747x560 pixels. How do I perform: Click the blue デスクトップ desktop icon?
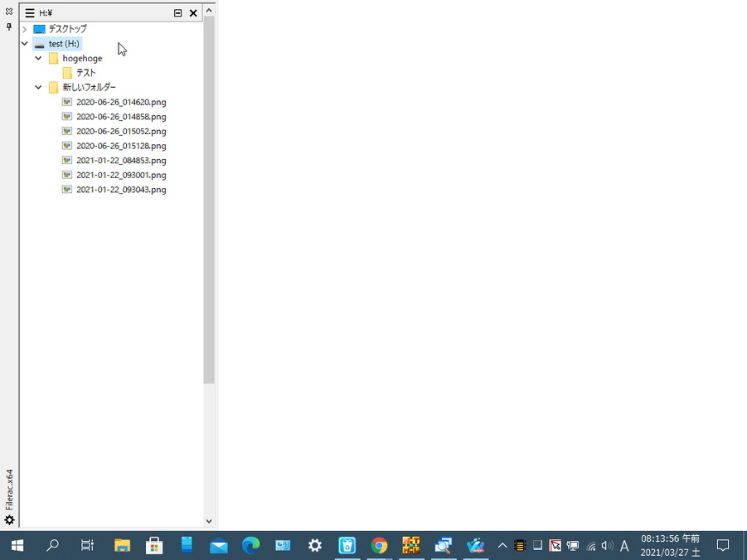(39, 29)
